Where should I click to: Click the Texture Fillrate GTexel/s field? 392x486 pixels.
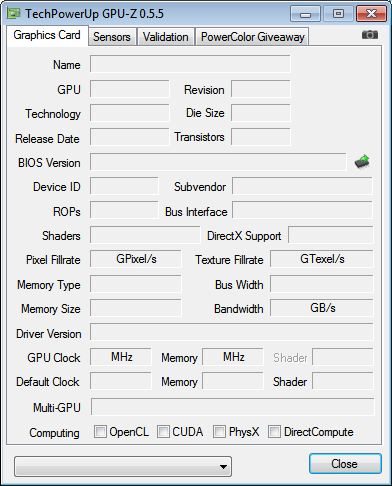[322, 259]
